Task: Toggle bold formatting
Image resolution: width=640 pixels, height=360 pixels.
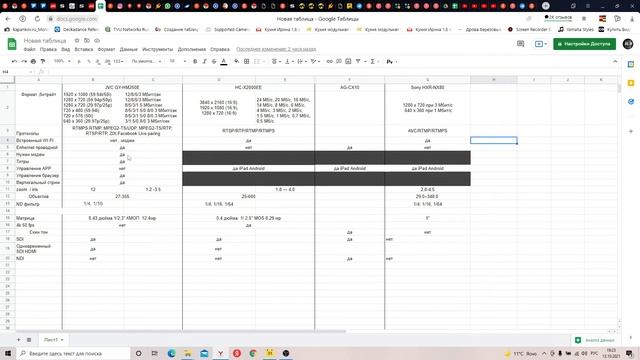Action: (x=195, y=62)
